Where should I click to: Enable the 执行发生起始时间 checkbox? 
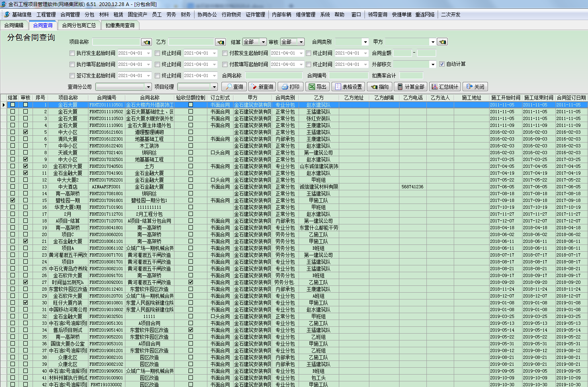click(72, 53)
